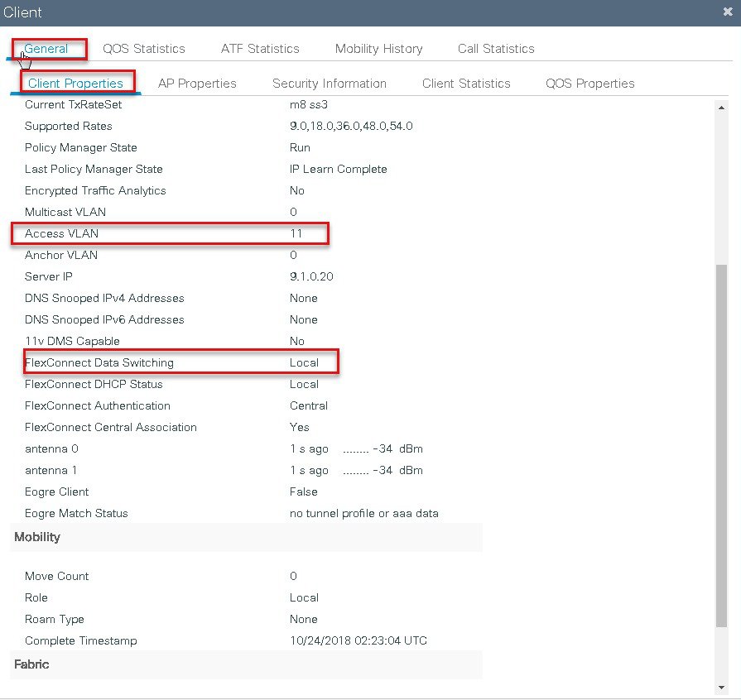Click the scrollbar up arrow
Viewport: 741px width, 700px height.
[721, 108]
